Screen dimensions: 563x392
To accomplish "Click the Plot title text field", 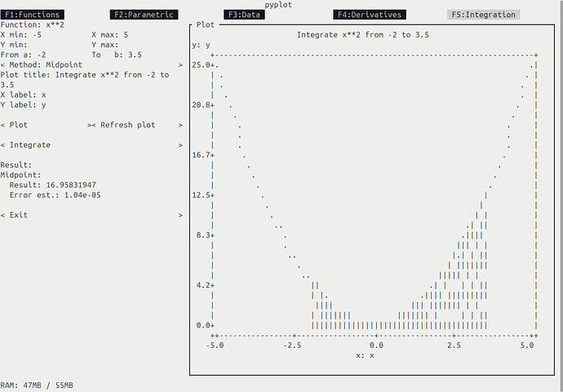I will [106, 75].
